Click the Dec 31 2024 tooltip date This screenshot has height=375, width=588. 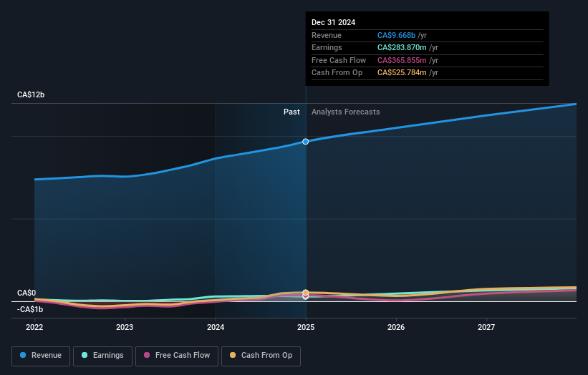click(x=333, y=22)
